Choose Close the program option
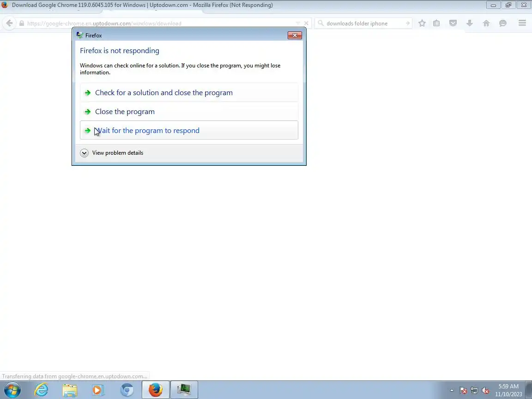This screenshot has width=532, height=399. 189,112
